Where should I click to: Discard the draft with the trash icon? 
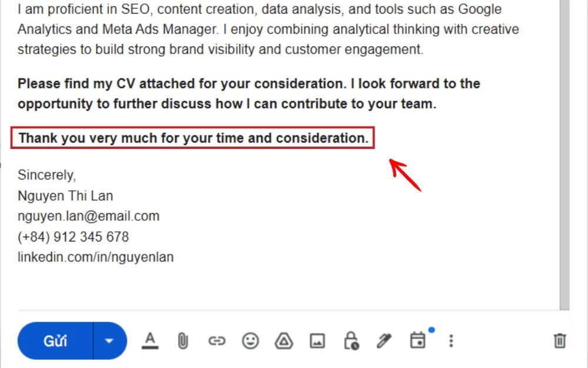click(x=560, y=341)
